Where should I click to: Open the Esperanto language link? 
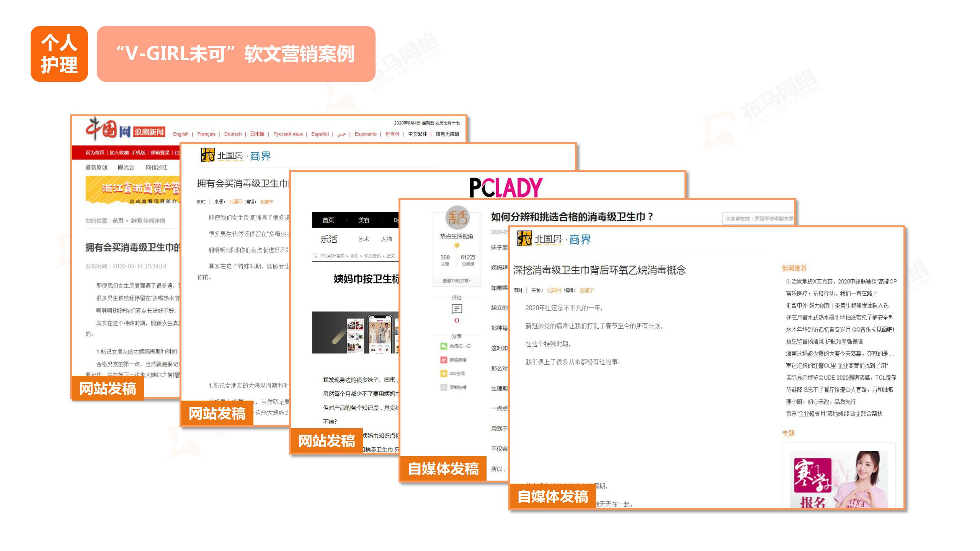366,134
